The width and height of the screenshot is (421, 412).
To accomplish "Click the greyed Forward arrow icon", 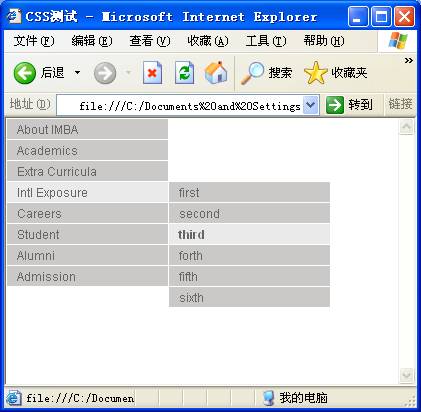I will pos(105,73).
